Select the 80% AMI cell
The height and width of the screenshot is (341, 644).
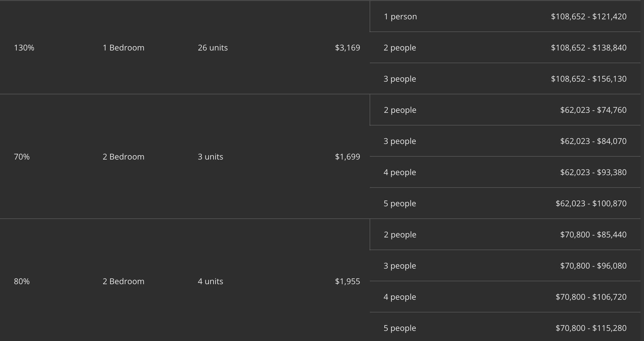(x=22, y=281)
